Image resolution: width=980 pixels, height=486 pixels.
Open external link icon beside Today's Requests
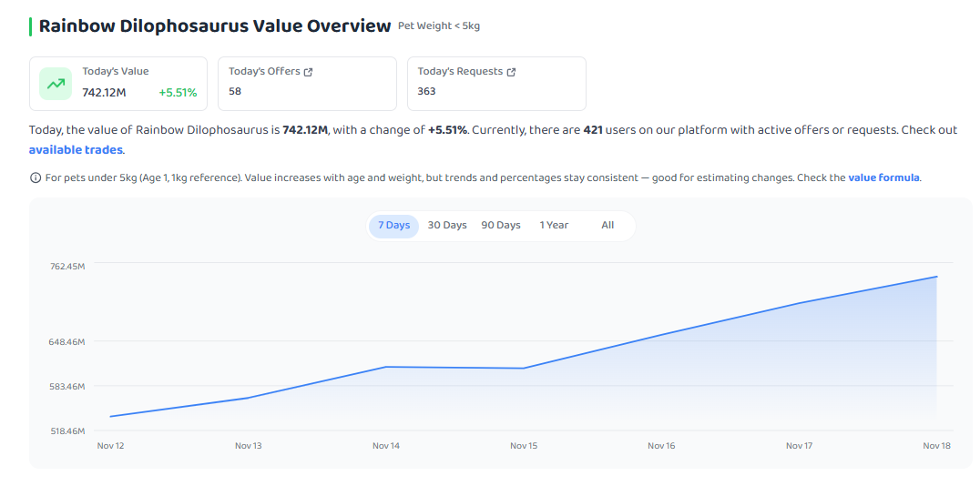511,72
